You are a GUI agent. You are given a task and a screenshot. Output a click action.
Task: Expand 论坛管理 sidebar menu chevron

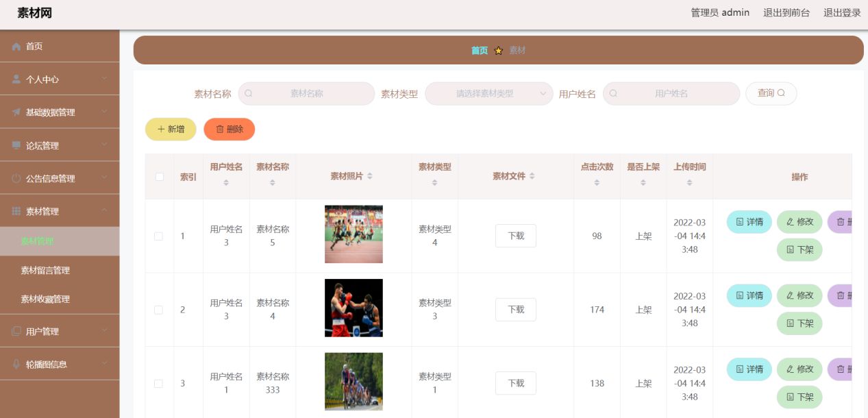(105, 145)
